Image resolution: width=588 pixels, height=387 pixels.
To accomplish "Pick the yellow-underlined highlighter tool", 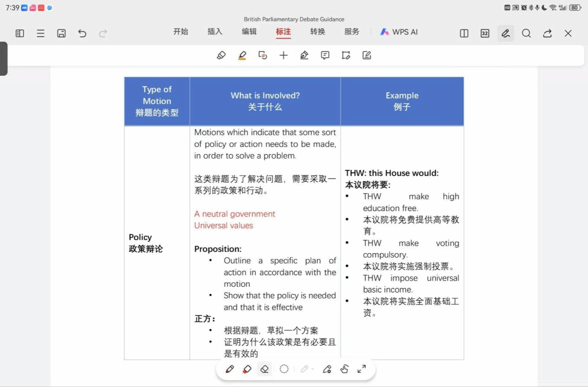I will (242, 55).
